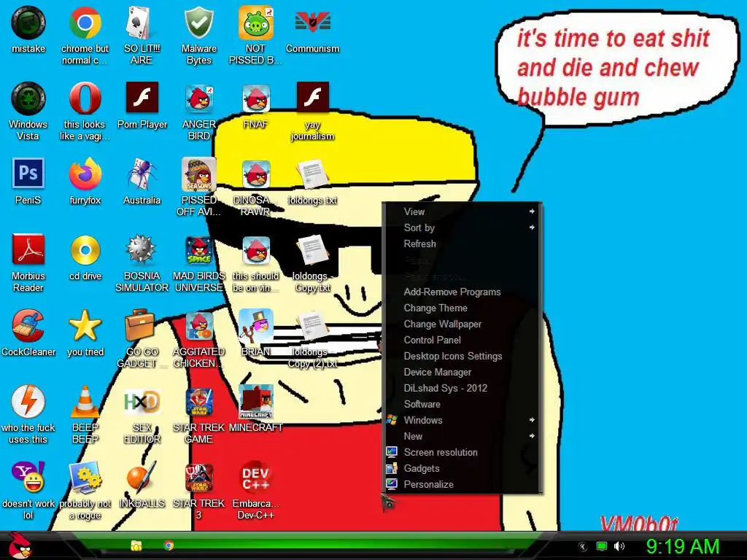Open the Angry Bird Start button
Image resolution: width=747 pixels, height=560 pixels.
pyautogui.click(x=19, y=545)
